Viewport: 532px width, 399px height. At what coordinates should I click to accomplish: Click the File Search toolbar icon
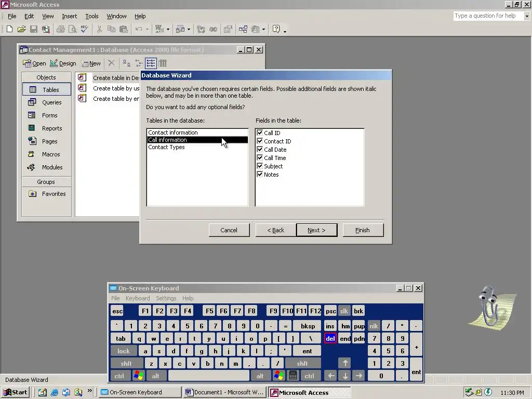click(x=46, y=29)
